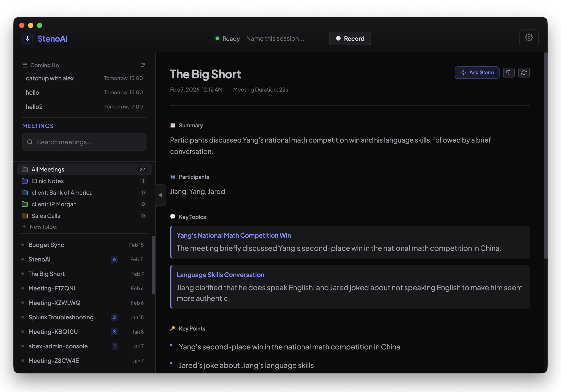Click the client: JP Morgan folder icon
Screen dimensions: 561x392
25,204
